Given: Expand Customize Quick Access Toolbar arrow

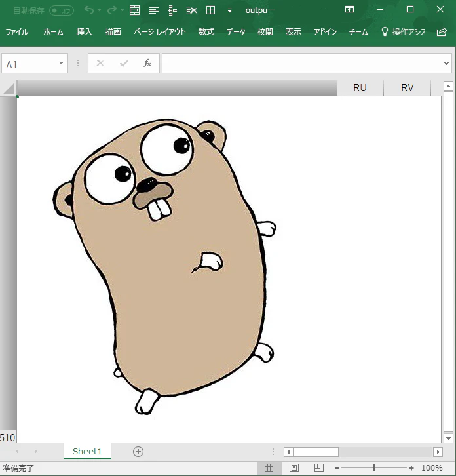Looking at the screenshot, I should [x=230, y=10].
